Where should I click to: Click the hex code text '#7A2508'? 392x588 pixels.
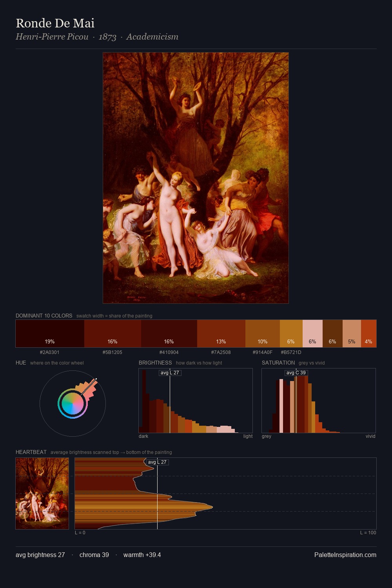pos(221,352)
